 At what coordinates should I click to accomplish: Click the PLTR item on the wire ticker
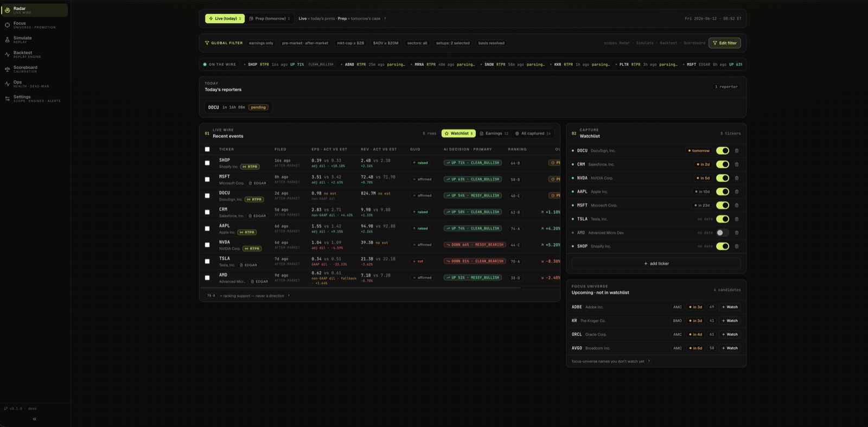(x=646, y=65)
